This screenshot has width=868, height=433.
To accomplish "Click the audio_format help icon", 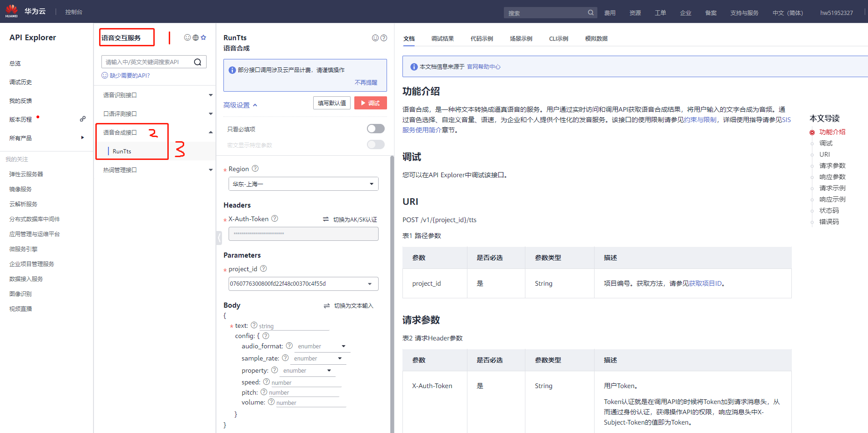I will 289,346.
